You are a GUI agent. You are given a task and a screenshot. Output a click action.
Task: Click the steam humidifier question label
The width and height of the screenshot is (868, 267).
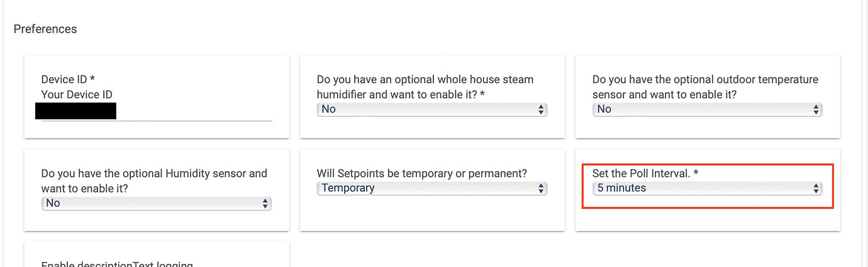[425, 87]
